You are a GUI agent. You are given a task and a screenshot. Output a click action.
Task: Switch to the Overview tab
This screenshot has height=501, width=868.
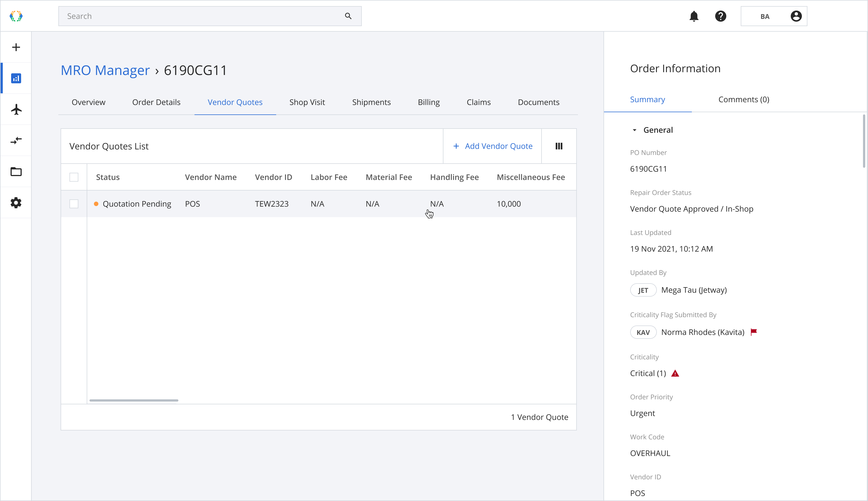(x=88, y=102)
